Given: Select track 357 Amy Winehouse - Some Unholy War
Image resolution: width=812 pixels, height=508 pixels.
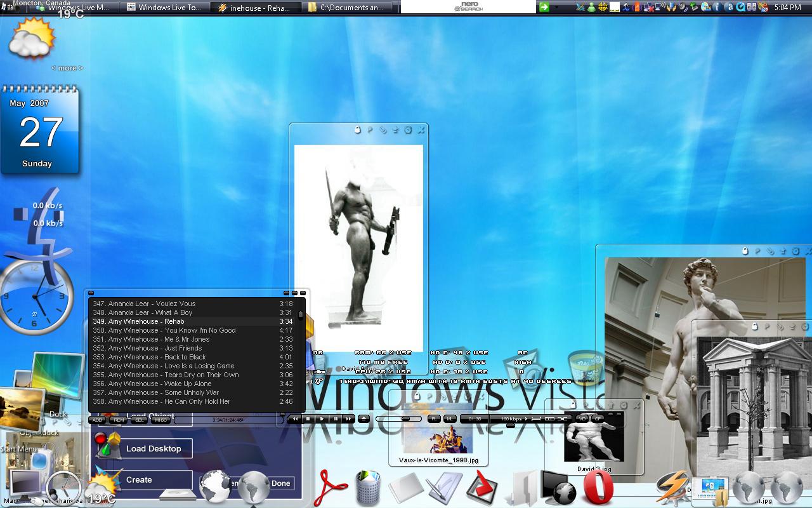Looking at the screenshot, I should [x=193, y=392].
